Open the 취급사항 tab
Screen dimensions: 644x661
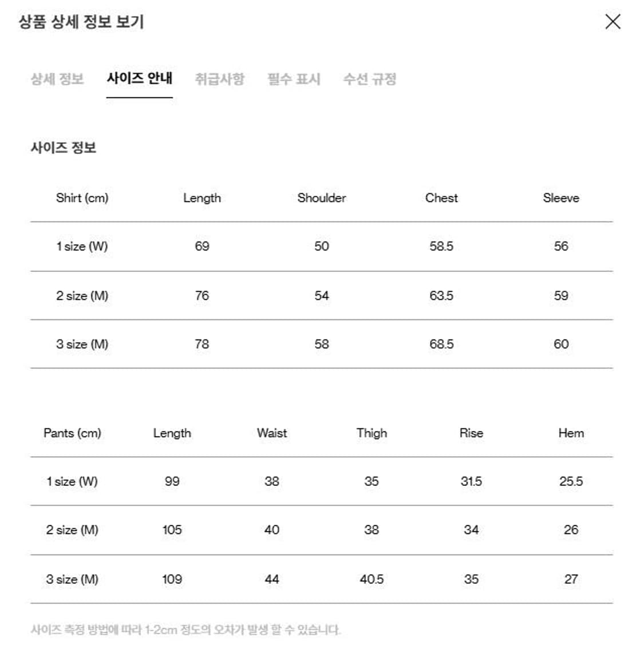(219, 80)
